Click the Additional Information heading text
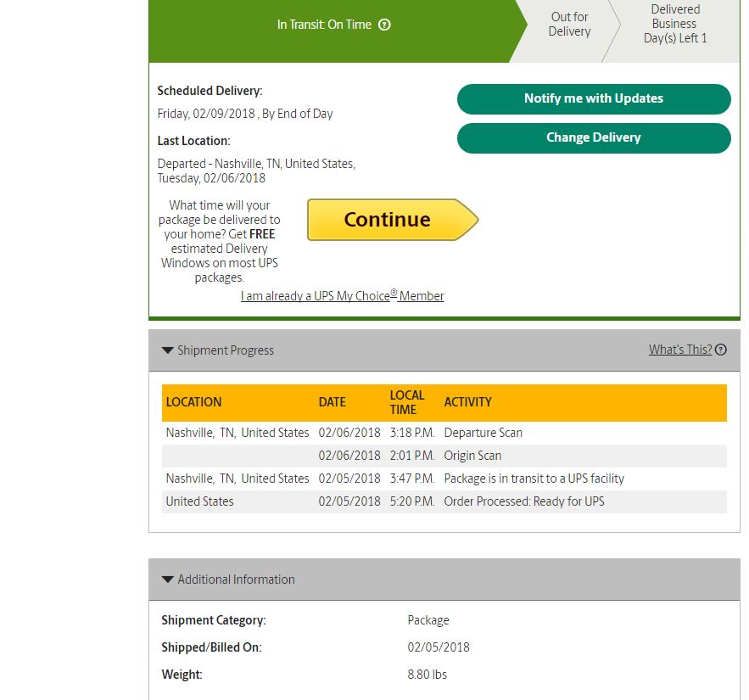The width and height of the screenshot is (749, 700). [236, 580]
